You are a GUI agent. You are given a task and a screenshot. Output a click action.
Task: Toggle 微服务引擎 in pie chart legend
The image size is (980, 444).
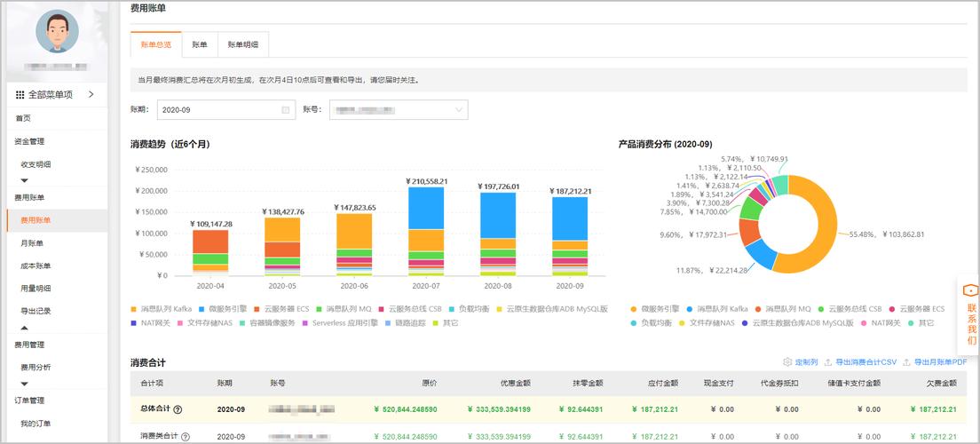click(653, 309)
